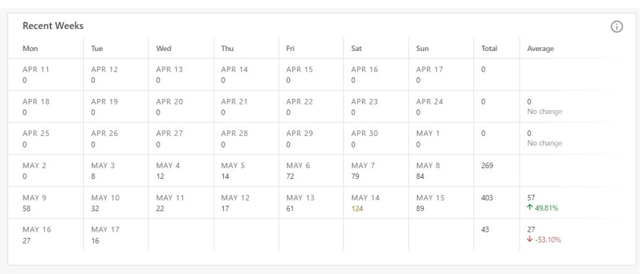The height and width of the screenshot is (274, 644).
Task: Click the Total column header
Action: tap(489, 49)
